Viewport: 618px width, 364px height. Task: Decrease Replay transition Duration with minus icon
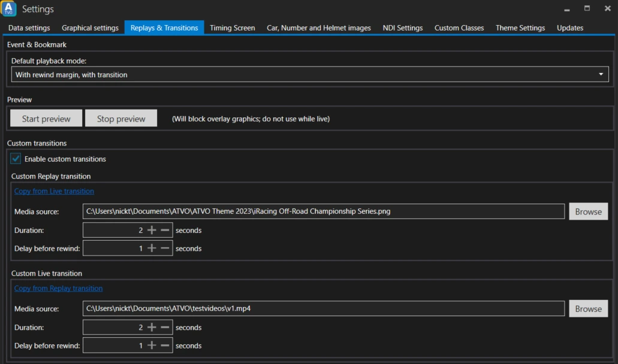pyautogui.click(x=165, y=230)
